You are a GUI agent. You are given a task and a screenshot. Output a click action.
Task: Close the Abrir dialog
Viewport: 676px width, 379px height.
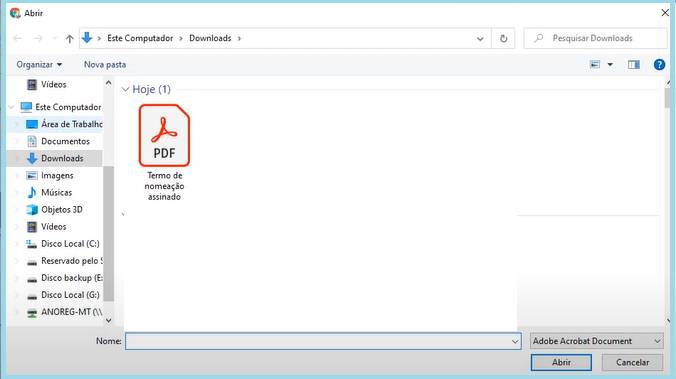click(664, 13)
